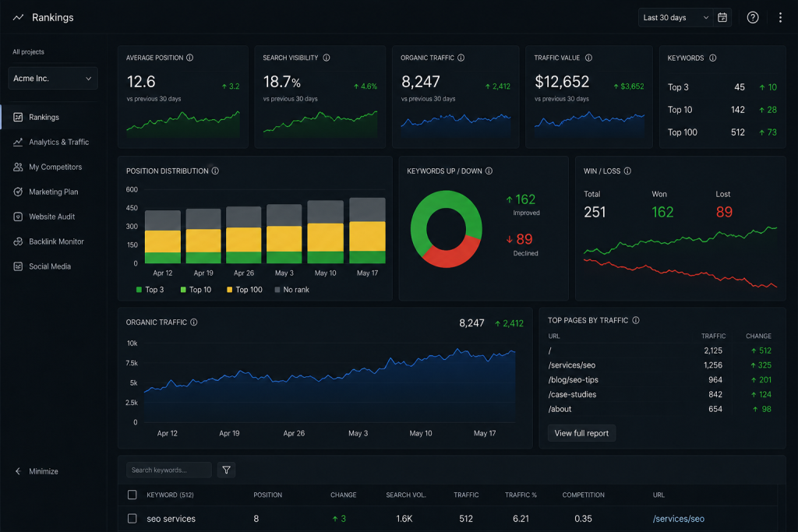
Task: Sort Top Pages by Change column
Action: click(758, 336)
